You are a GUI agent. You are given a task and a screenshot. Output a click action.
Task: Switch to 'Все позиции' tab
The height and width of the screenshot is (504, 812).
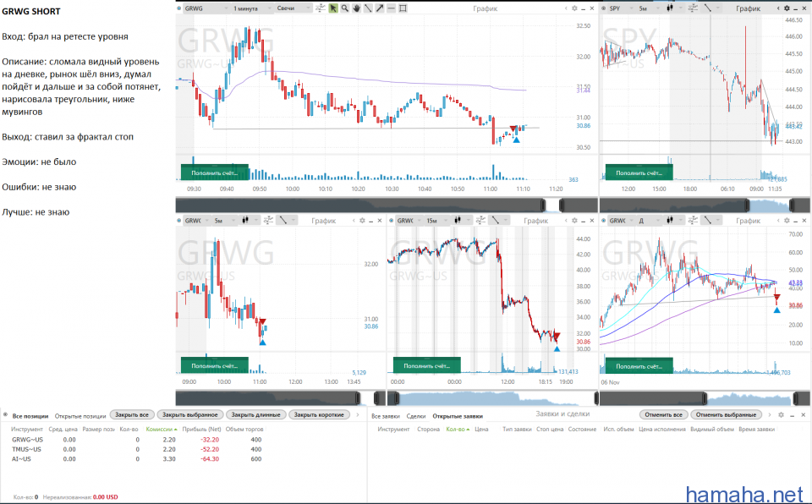(x=30, y=416)
